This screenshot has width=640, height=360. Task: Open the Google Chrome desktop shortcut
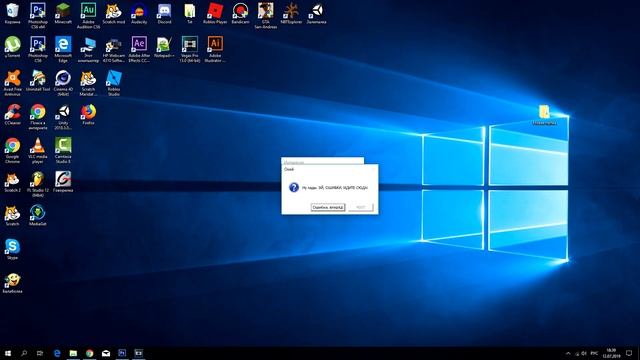pyautogui.click(x=12, y=151)
